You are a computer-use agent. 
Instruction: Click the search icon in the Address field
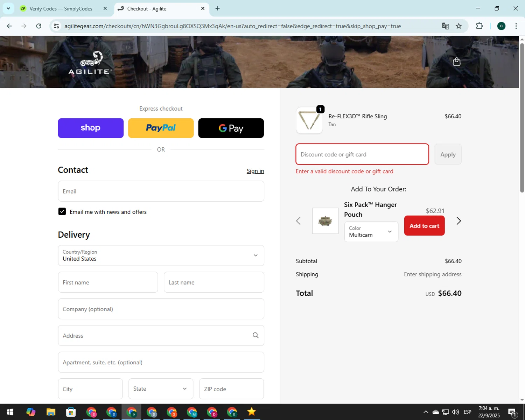255,335
